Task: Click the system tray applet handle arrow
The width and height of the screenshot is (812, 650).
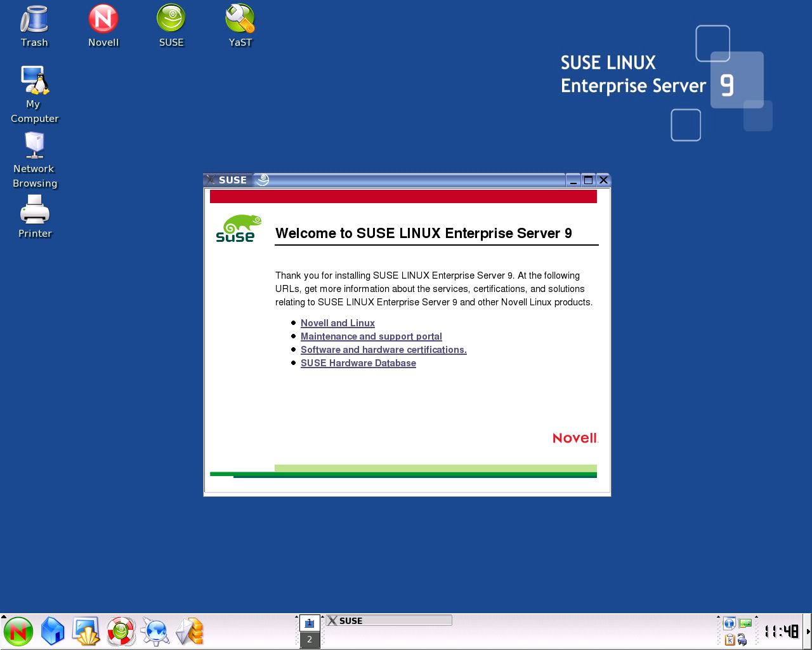Action: 719,618
